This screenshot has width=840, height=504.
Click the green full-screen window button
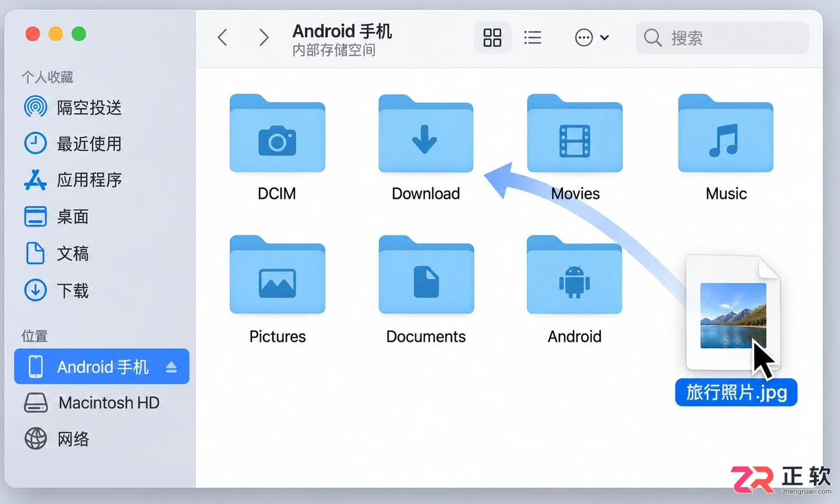[79, 34]
